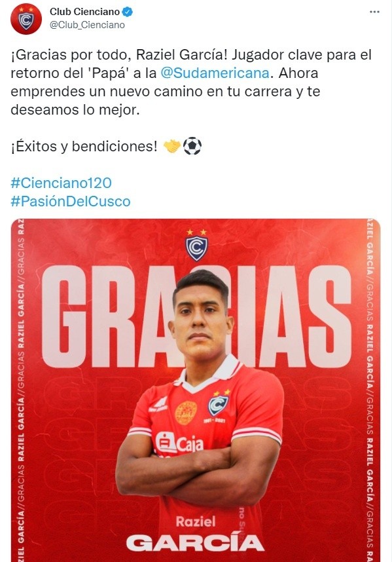Viewport: 392px width, 562px height.
Task: Click the jersey brand logo on chest
Action: (158, 405)
